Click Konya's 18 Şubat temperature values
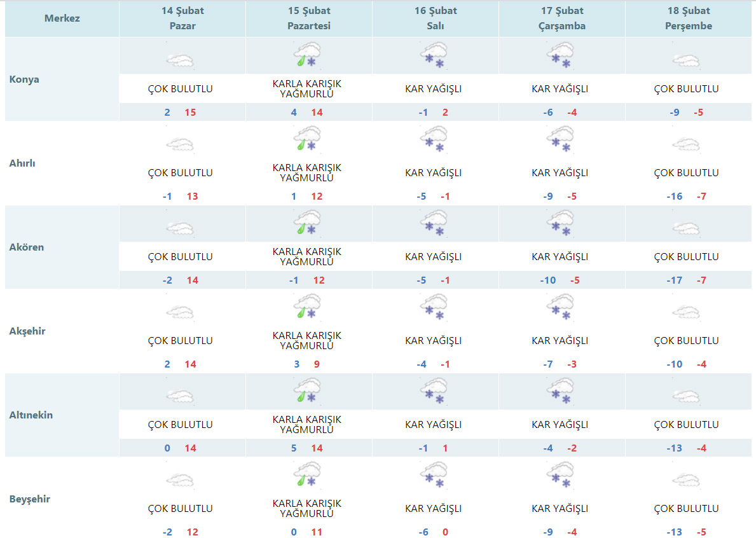 [687, 113]
